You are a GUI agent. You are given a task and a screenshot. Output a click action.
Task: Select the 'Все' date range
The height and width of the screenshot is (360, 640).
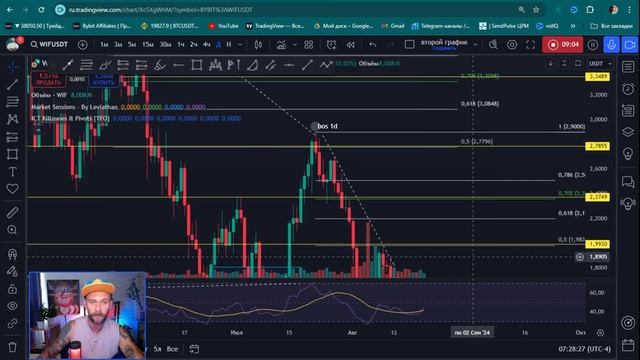(172, 349)
